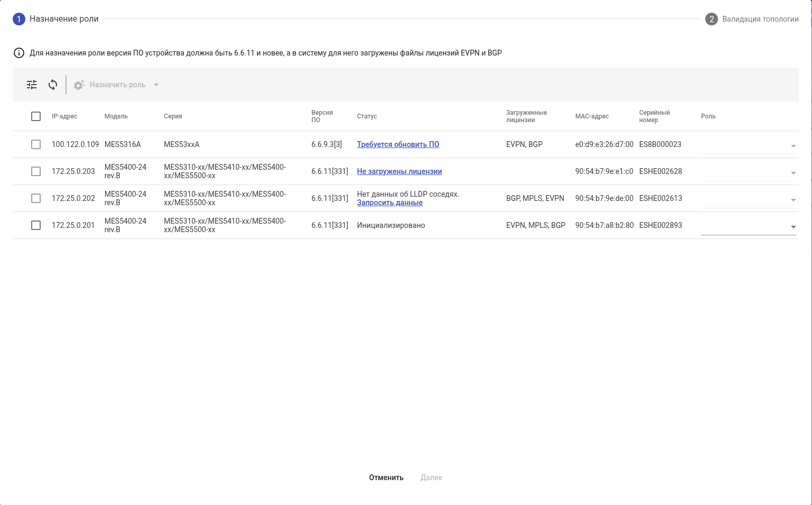Screen dimensions: 812x505
Task: Click the refresh device list icon
Action: 53,85
